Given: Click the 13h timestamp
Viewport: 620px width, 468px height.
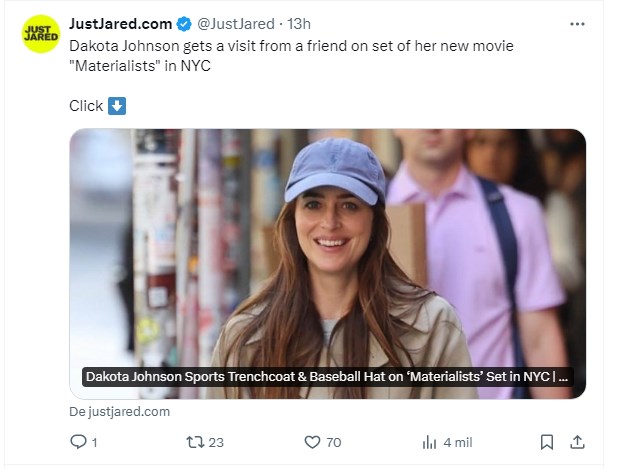Looking at the screenshot, I should (299, 24).
